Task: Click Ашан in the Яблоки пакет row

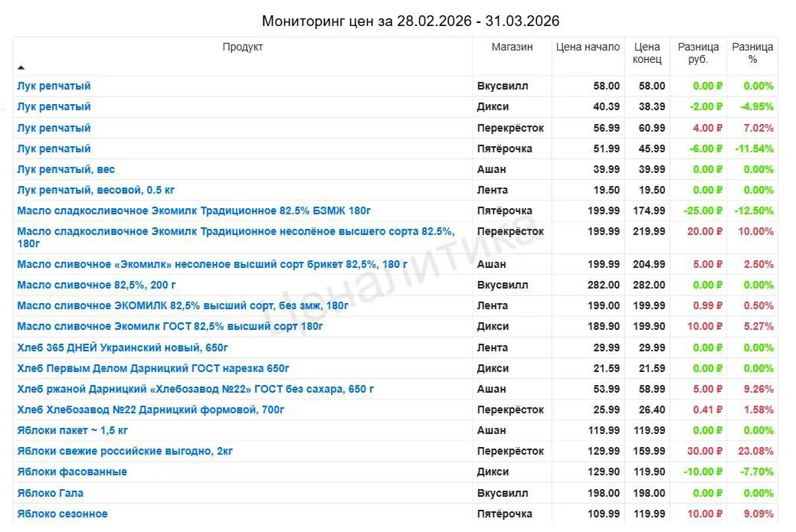Action: [x=491, y=430]
